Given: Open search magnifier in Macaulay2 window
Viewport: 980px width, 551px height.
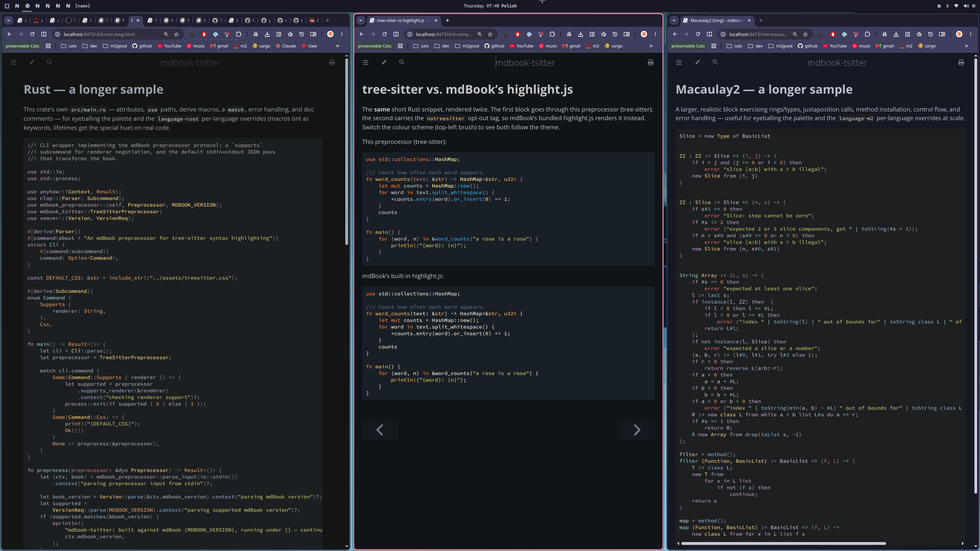Looking at the screenshot, I should (x=715, y=62).
